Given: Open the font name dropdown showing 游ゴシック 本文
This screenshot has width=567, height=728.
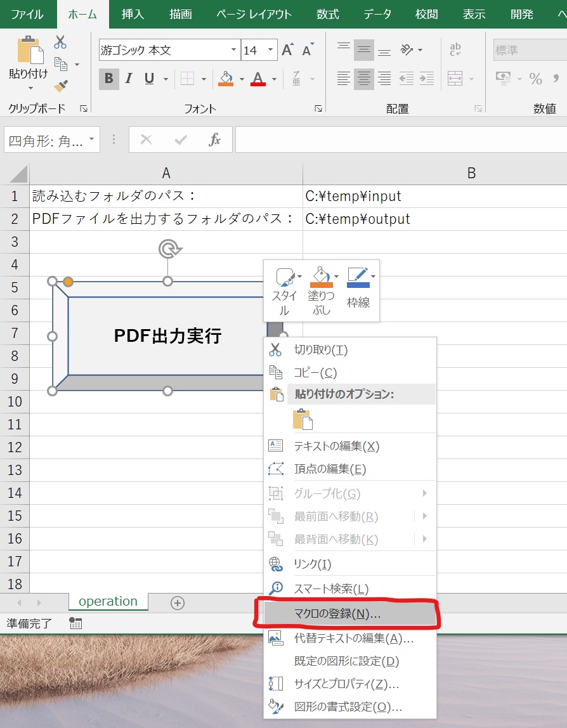Looking at the screenshot, I should 233,49.
